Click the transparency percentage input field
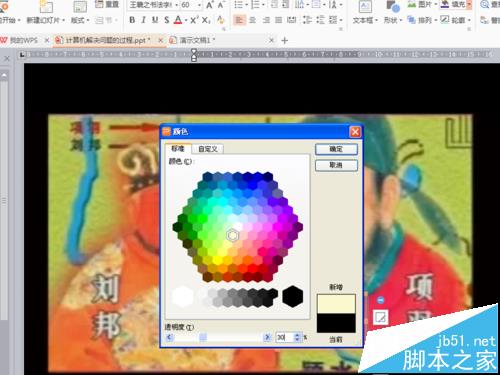500x375 pixels. click(284, 337)
